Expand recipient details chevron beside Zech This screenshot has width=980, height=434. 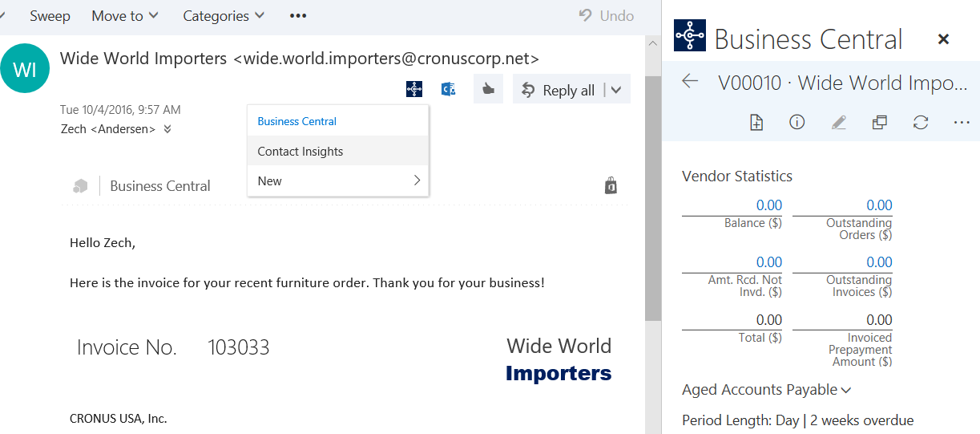click(167, 129)
